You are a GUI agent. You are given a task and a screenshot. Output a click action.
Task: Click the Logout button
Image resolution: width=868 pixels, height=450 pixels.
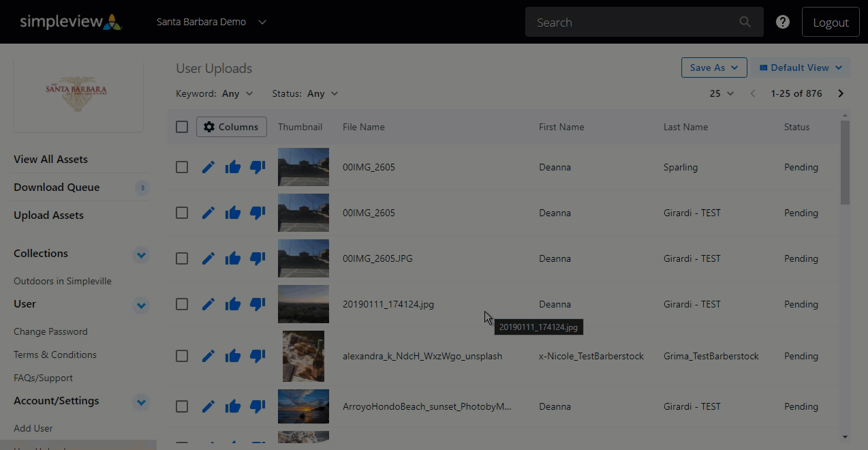coord(831,22)
